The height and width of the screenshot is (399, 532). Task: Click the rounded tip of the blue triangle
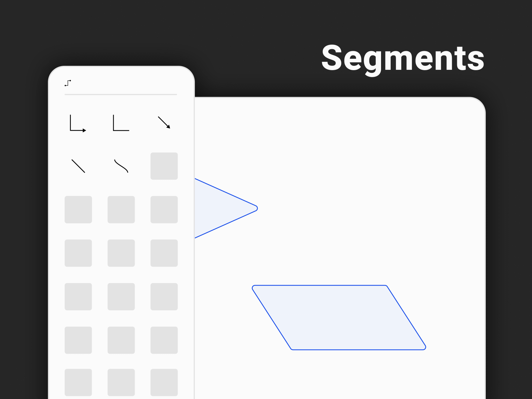coord(256,208)
